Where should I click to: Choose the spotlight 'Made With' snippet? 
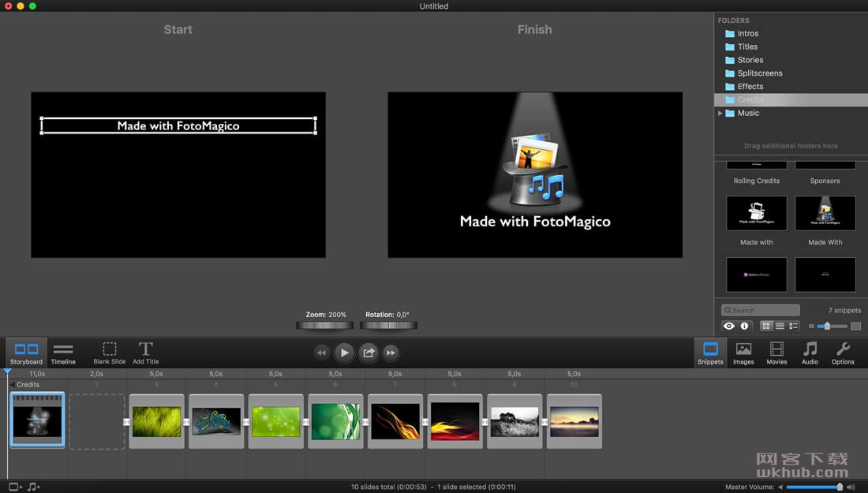[825, 213]
